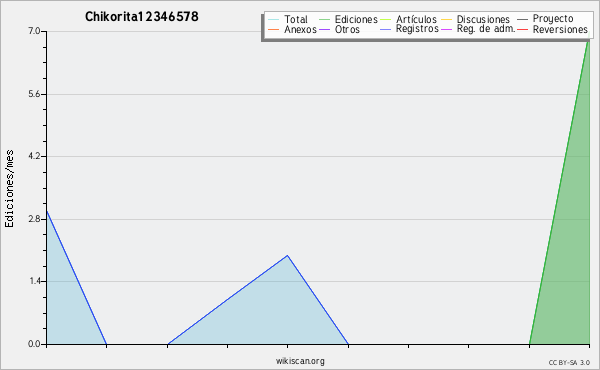
Task: Click the 4.2 y-axis tick label
Action: [x=34, y=156]
